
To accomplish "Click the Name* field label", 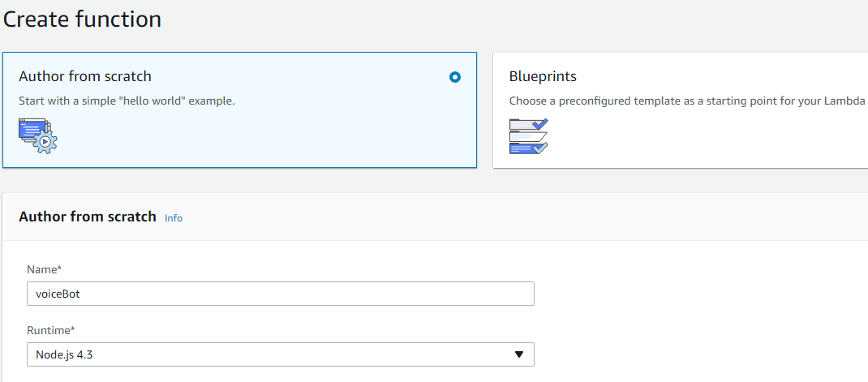I will 45,269.
